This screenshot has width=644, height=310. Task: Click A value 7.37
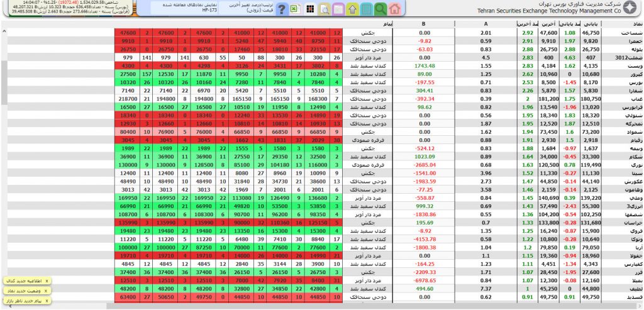486,289
